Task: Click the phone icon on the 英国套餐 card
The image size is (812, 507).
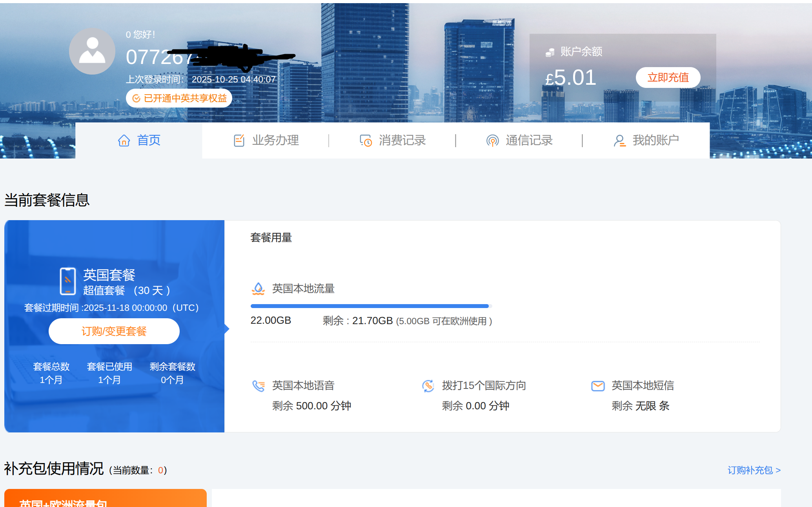Action: pyautogui.click(x=68, y=280)
